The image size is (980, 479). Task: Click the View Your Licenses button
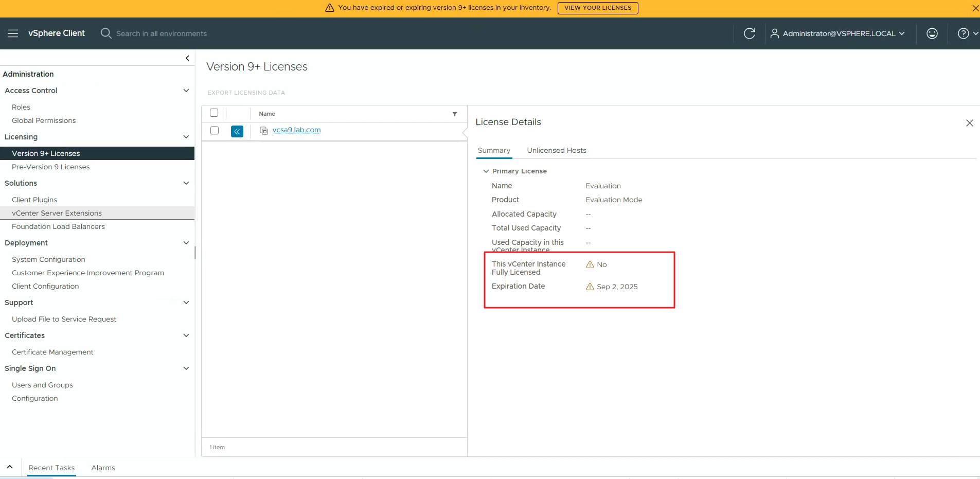(x=597, y=8)
